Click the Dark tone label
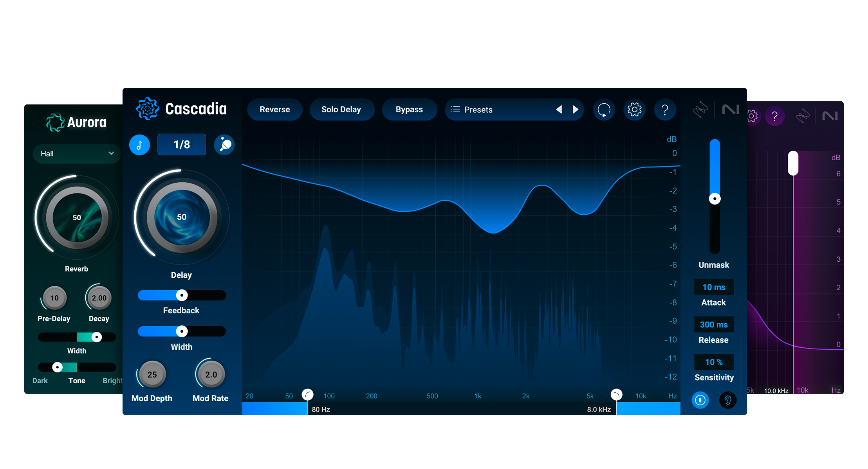The height and width of the screenshot is (469, 868). coord(40,381)
